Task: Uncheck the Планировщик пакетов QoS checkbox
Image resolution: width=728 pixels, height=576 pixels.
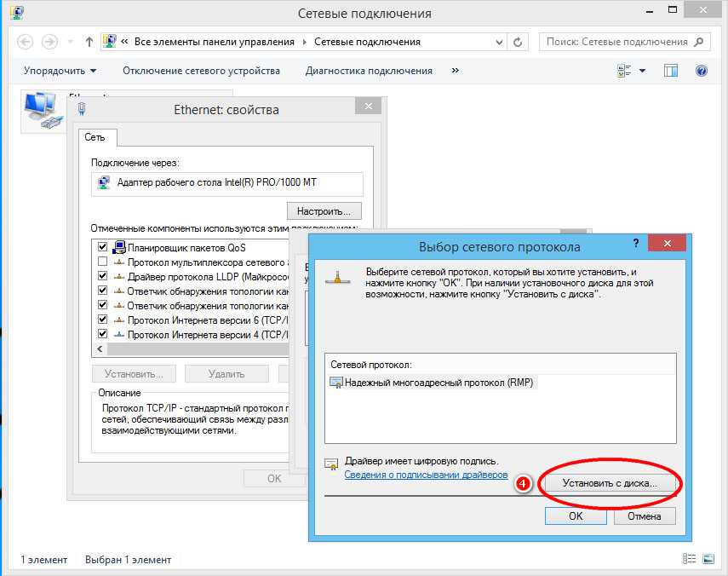Action: (x=102, y=248)
